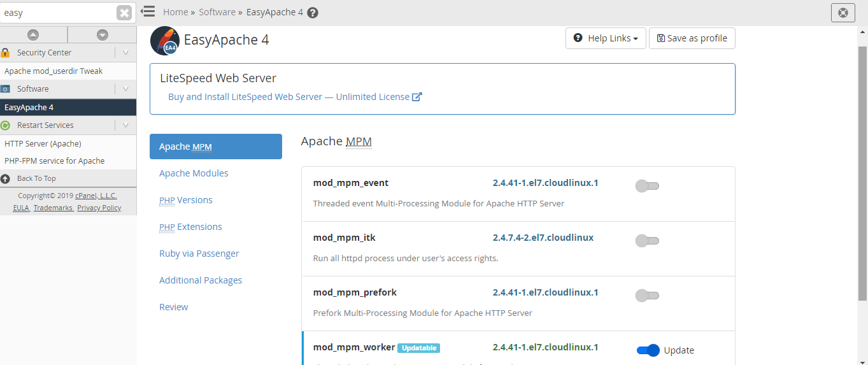Screen dimensions: 868x365
Task: Go to Home in breadcrumb
Action: [175, 12]
